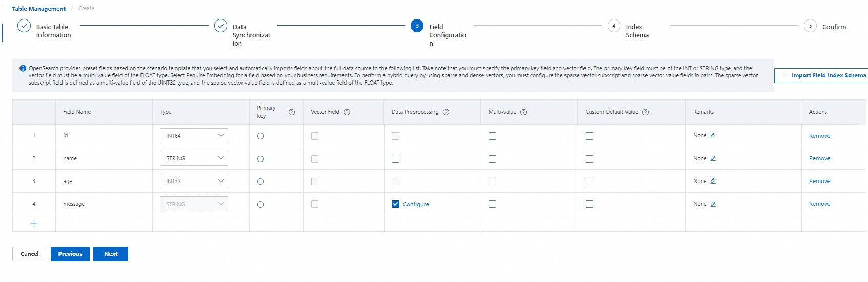
Task: Go to Table Management breadcrumb
Action: 39,9
